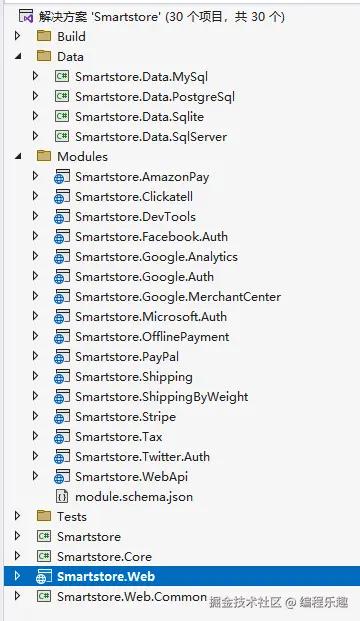Expand the Tests folder

pyautogui.click(x=17, y=516)
